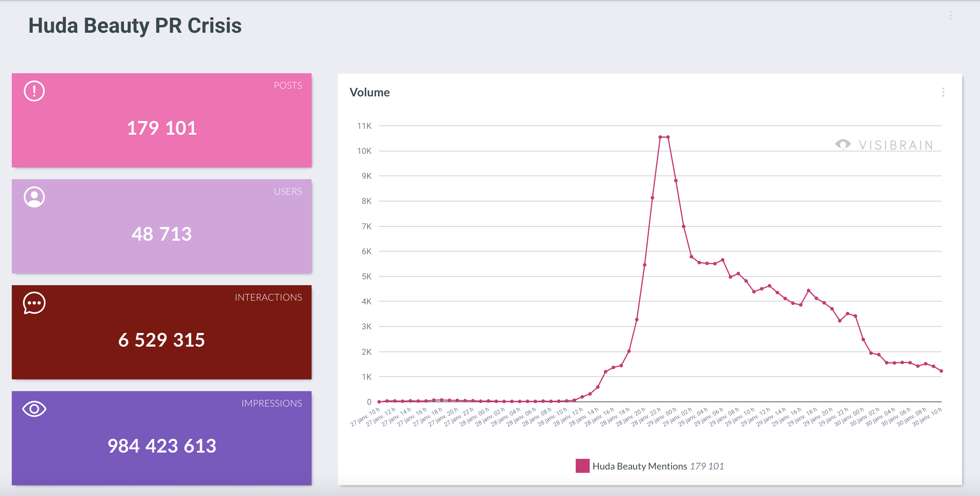Select the 984 423 613 impressions number
Screen dimensions: 980x496
162,446
